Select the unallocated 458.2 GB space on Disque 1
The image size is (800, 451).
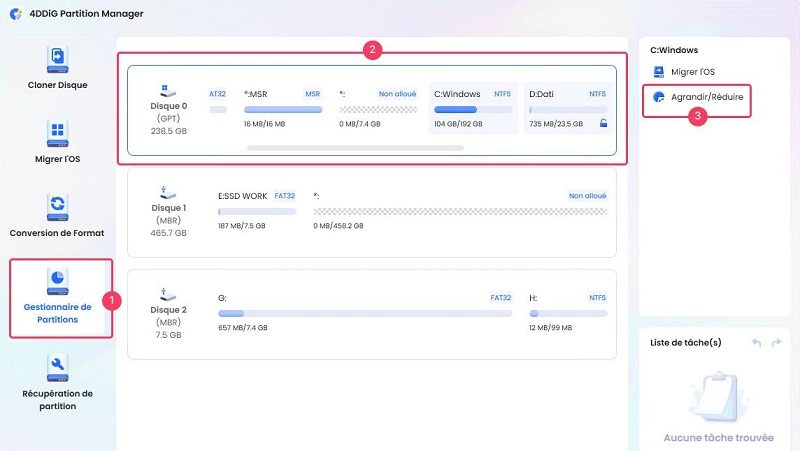460,211
